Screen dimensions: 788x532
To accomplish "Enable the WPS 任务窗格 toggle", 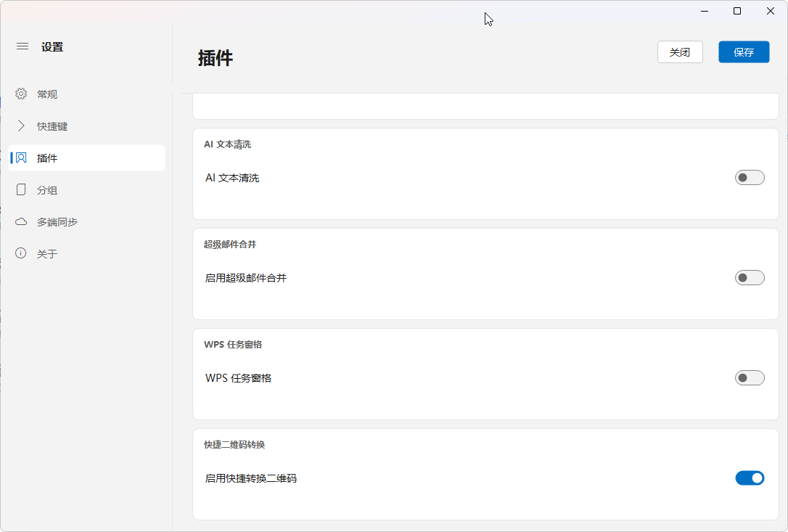I will pyautogui.click(x=750, y=377).
